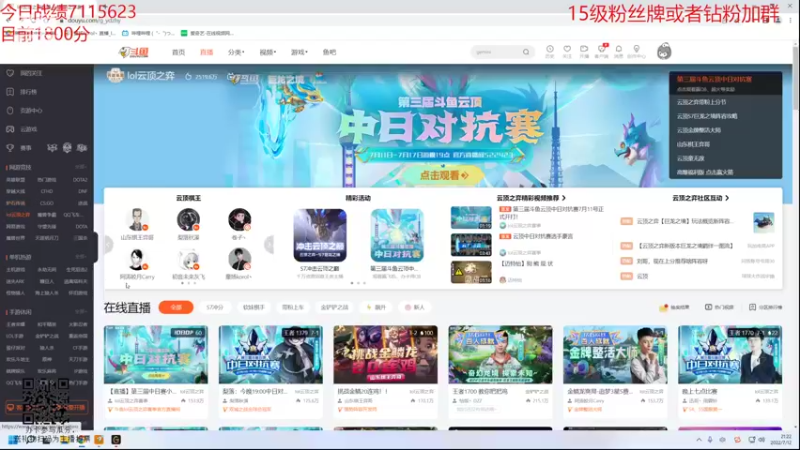The height and width of the screenshot is (450, 800).
Task: Open 山东棋王 avatar in 云顶棋王
Action: 137,219
